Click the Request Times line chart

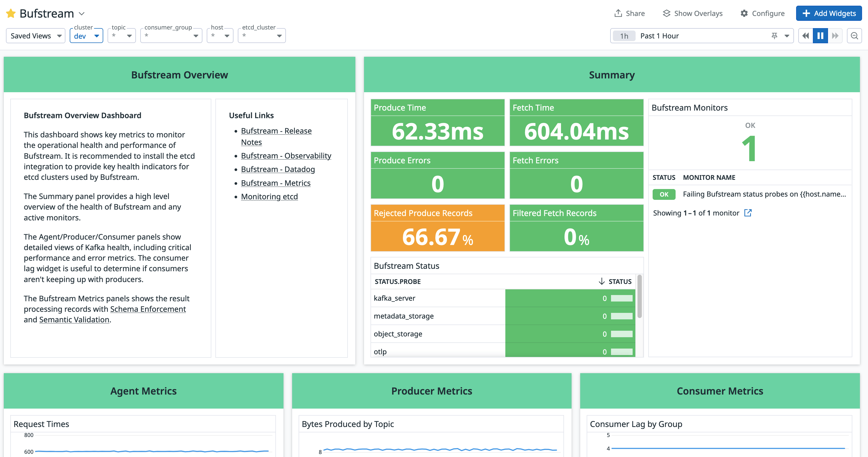pos(152,451)
